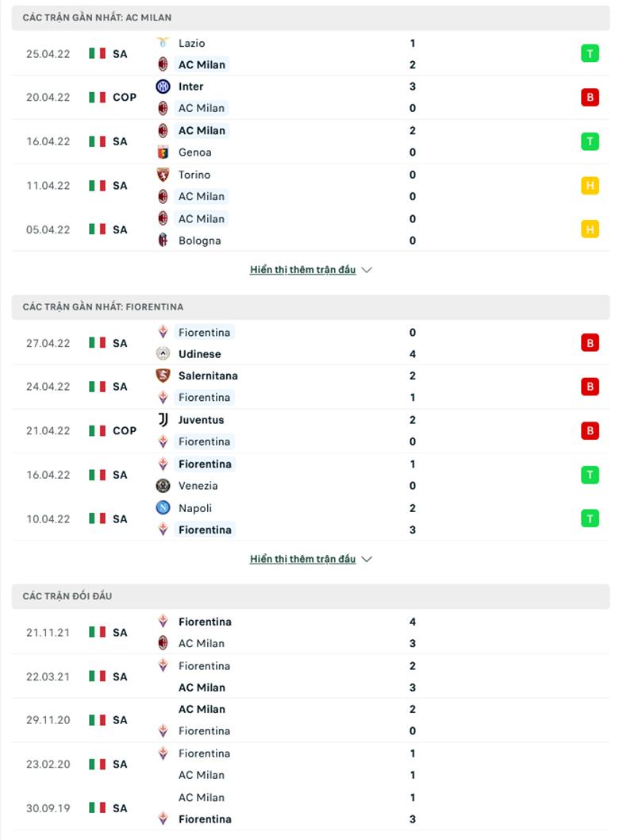Screen dimensions: 619x840
Task: Click yellow H badge for Torino match
Action: tap(590, 185)
